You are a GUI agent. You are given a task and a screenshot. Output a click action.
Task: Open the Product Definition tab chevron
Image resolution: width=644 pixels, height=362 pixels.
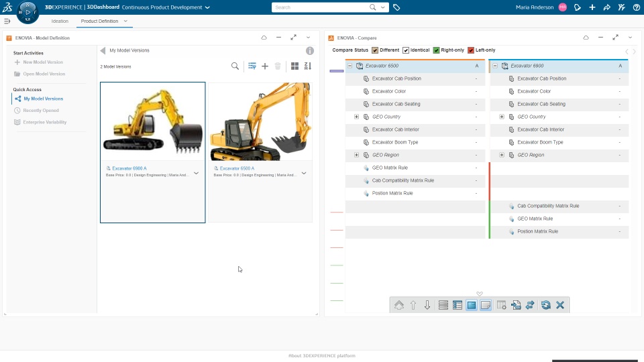click(x=125, y=21)
